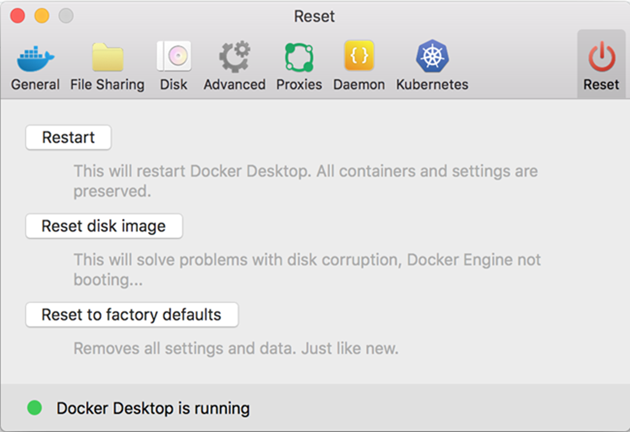Select the Reset power icon

[601, 57]
